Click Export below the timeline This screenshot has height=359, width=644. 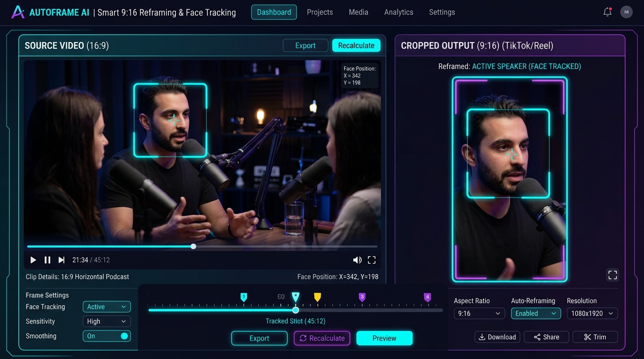pyautogui.click(x=259, y=338)
